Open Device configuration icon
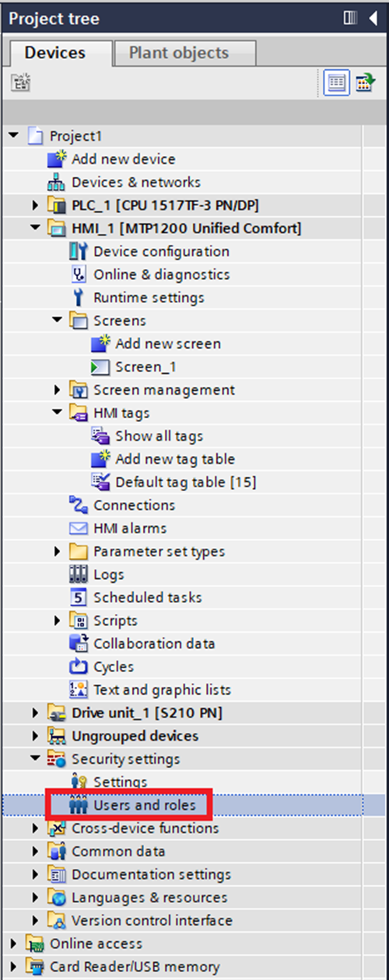 click(x=79, y=251)
